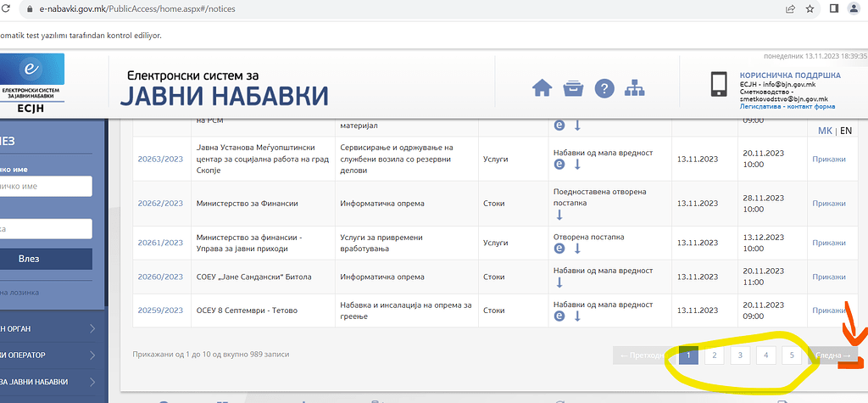Click the 'e' icon in notice 20263/2023 row
This screenshot has height=403, width=868.
559,164
